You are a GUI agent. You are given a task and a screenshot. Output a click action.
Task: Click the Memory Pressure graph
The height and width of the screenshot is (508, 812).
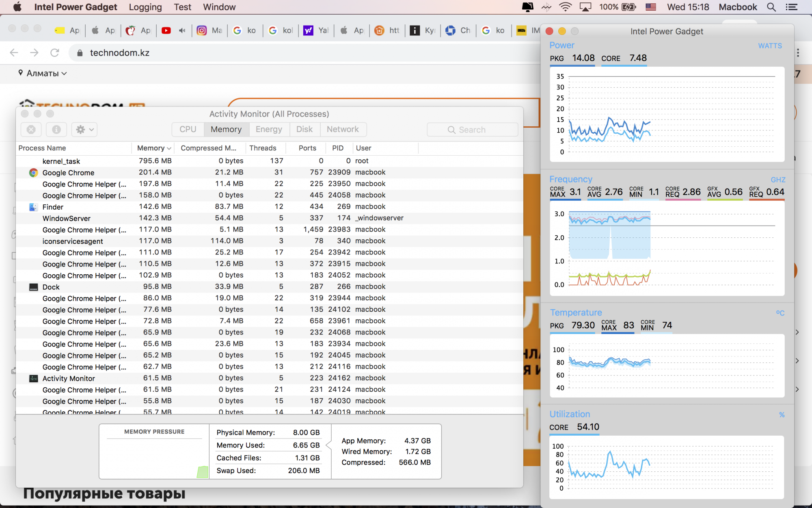pyautogui.click(x=154, y=458)
